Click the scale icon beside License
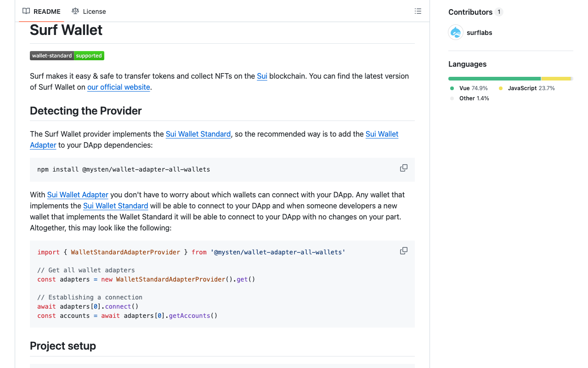The width and height of the screenshot is (588, 368). tap(75, 11)
